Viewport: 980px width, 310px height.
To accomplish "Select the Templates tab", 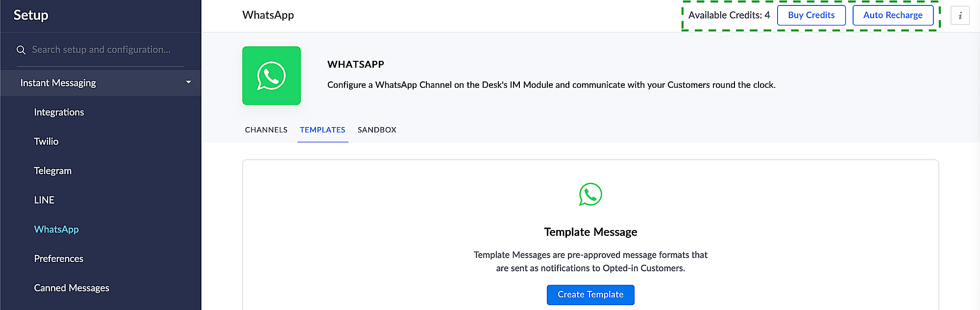I will (x=322, y=130).
